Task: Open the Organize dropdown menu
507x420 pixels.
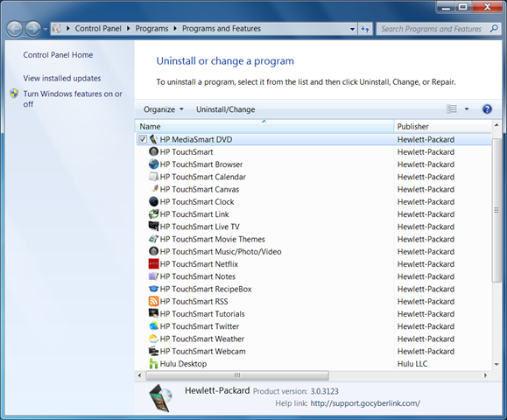Action: (163, 109)
